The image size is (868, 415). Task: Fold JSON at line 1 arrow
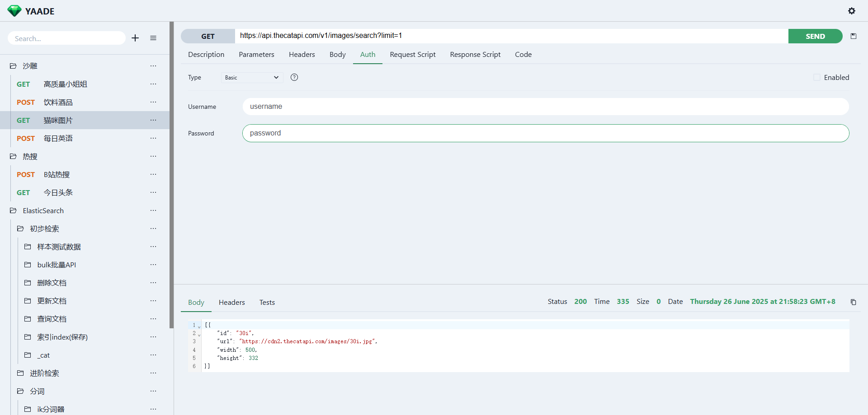[199, 326]
